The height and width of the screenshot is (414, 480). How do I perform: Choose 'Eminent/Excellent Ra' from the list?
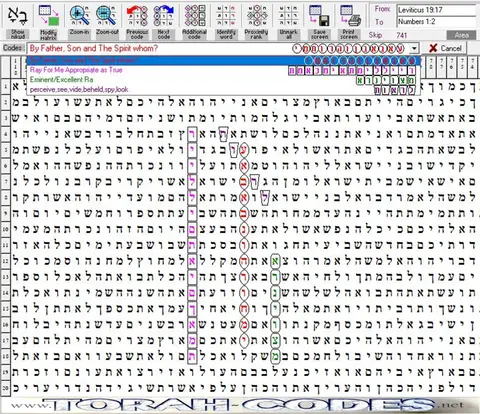[x=223, y=80]
